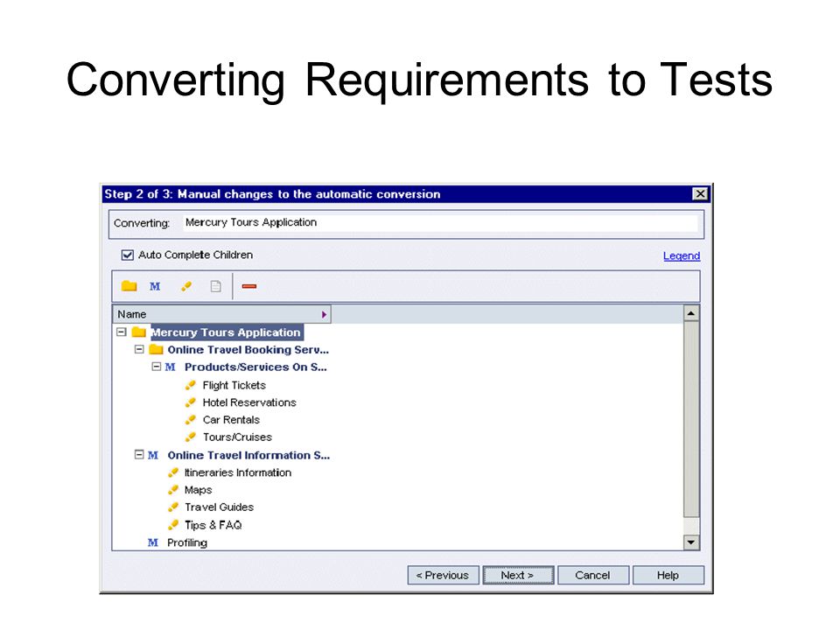Select the Travel Guides row
The image size is (840, 630).
(219, 507)
